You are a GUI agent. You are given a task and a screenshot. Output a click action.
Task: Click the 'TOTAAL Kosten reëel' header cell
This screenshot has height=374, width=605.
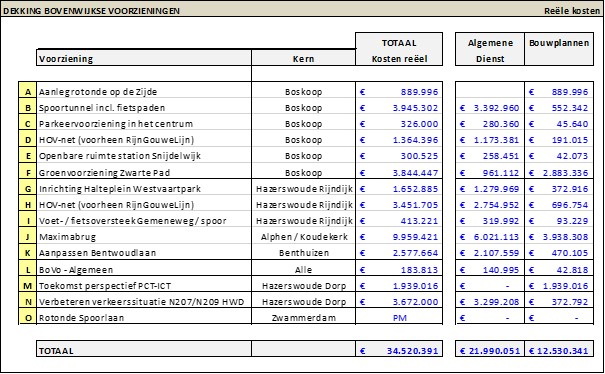tap(399, 49)
